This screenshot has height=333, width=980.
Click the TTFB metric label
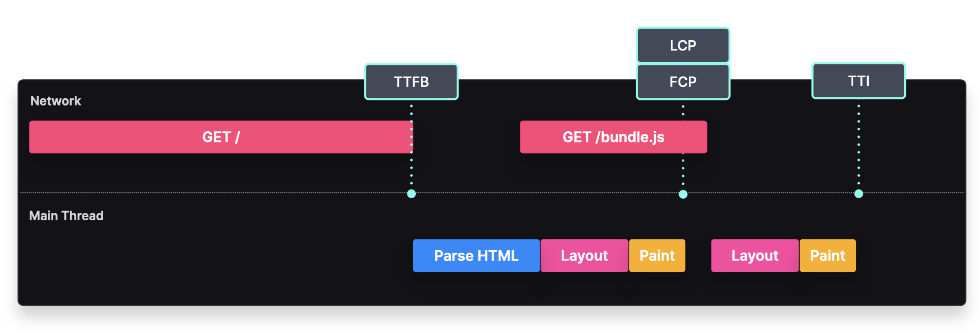(x=411, y=81)
